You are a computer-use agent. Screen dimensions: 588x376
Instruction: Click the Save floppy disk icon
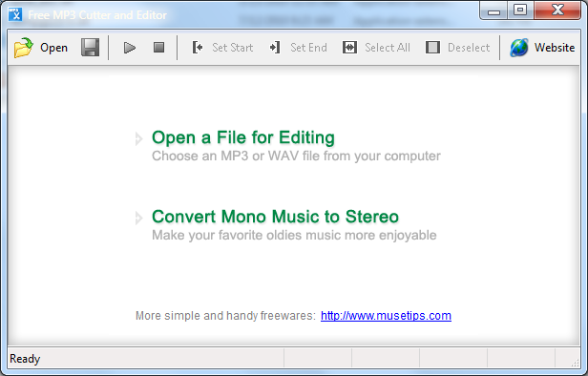pos(91,47)
